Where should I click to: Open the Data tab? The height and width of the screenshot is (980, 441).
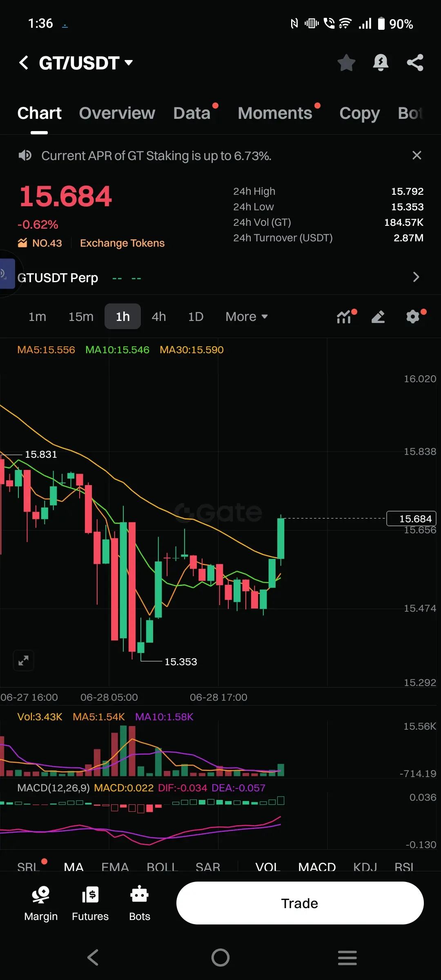click(192, 113)
